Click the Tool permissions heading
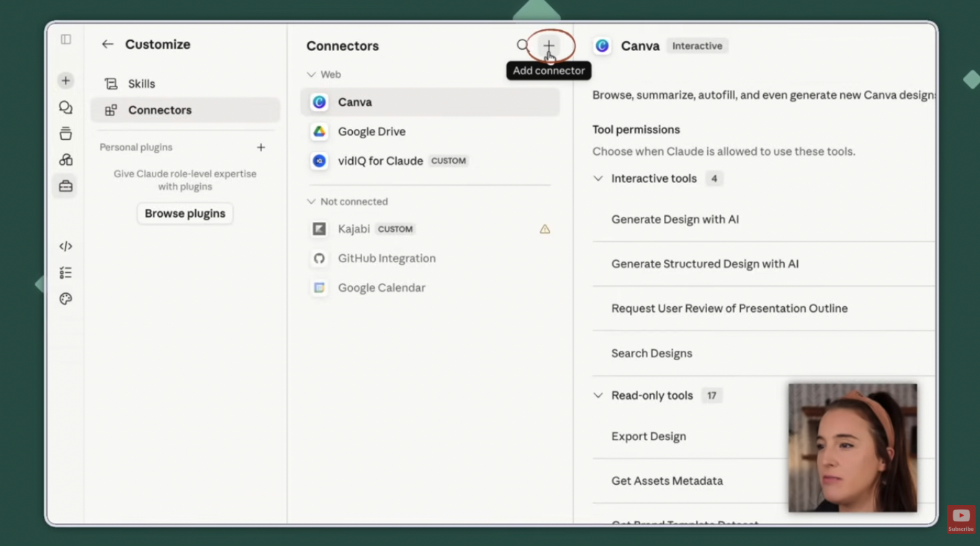Viewport: 980px width, 546px height. point(636,130)
